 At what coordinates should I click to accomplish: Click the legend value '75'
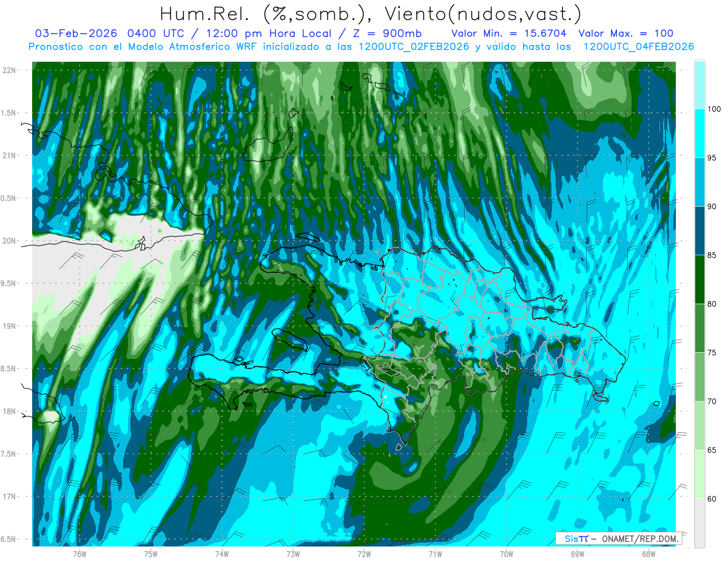click(713, 353)
